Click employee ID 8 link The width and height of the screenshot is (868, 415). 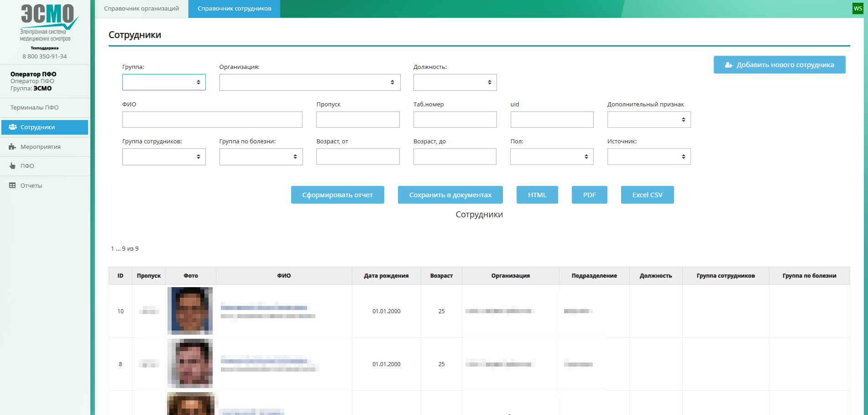click(x=120, y=364)
